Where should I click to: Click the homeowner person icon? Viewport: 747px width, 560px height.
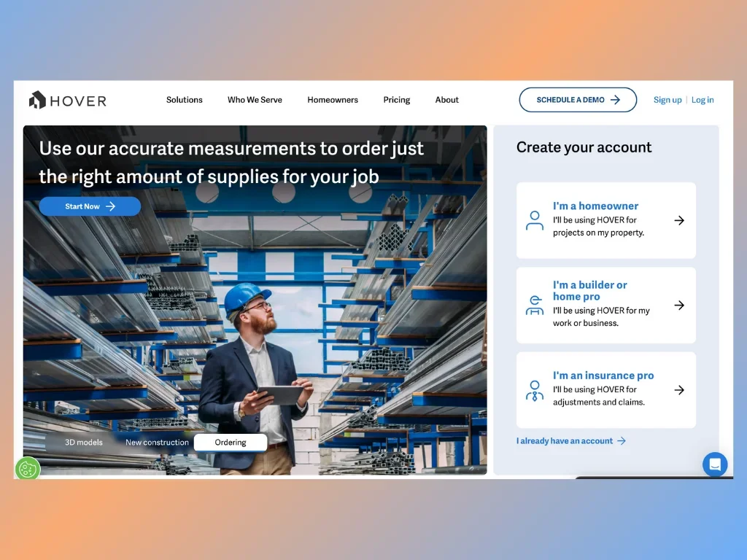tap(535, 220)
